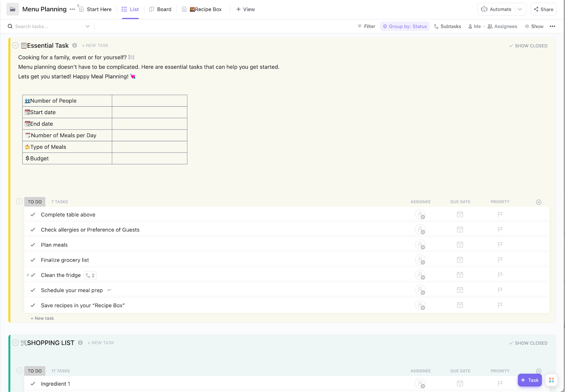Open subtasks badge on Clean the fridge
565x392 pixels.
point(90,275)
